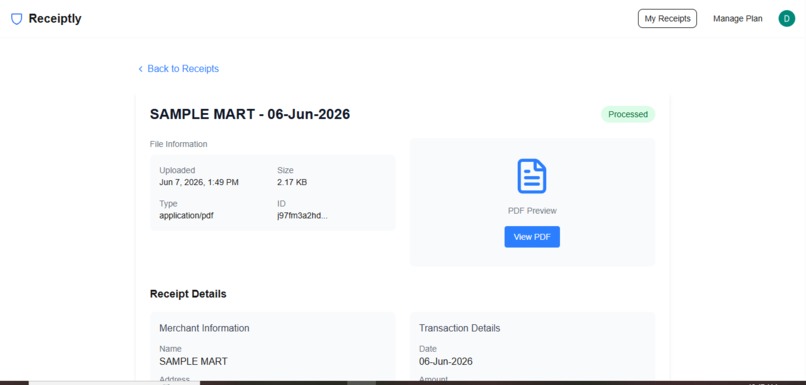This screenshot has width=806, height=385.
Task: Select transaction date 06-Jun-2026 value
Action: coord(446,361)
